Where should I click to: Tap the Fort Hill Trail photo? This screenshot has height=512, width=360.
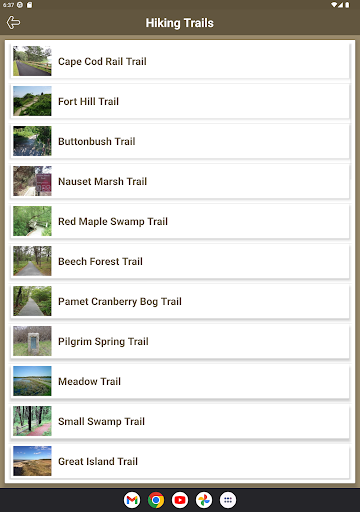click(32, 101)
